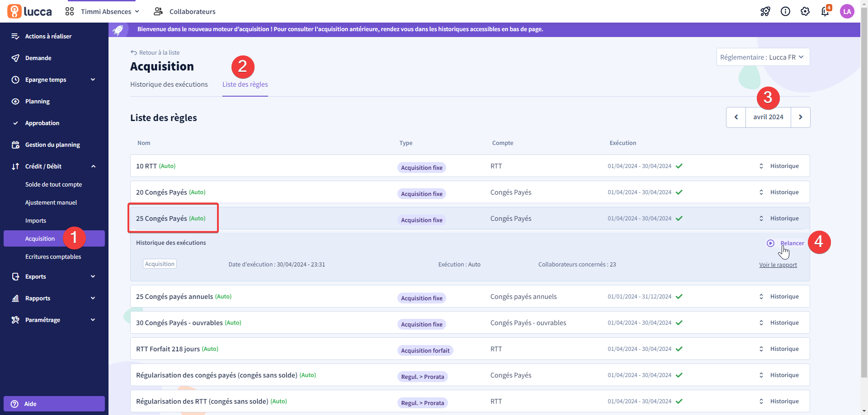
Task: Click the avril 2024 month label
Action: point(768,117)
